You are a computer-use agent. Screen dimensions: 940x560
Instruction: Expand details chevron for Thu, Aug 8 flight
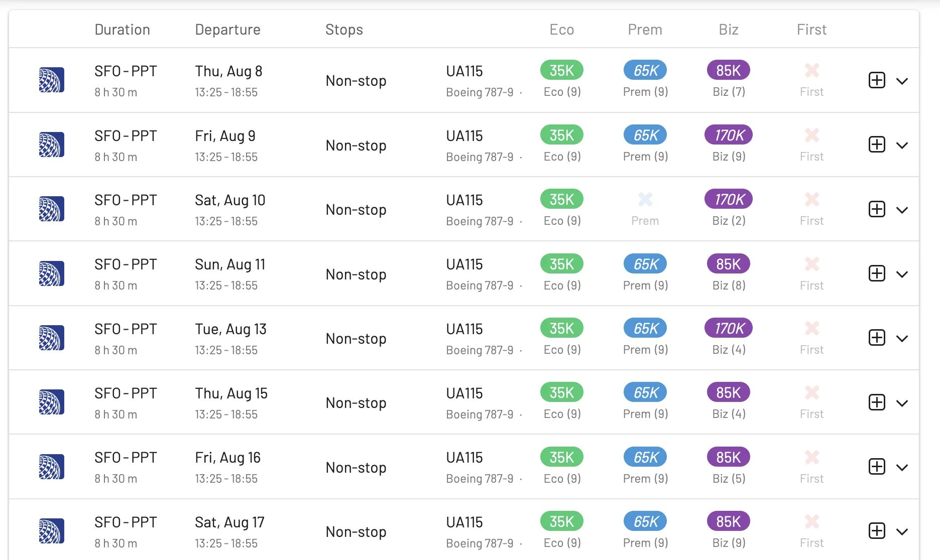[x=902, y=81]
